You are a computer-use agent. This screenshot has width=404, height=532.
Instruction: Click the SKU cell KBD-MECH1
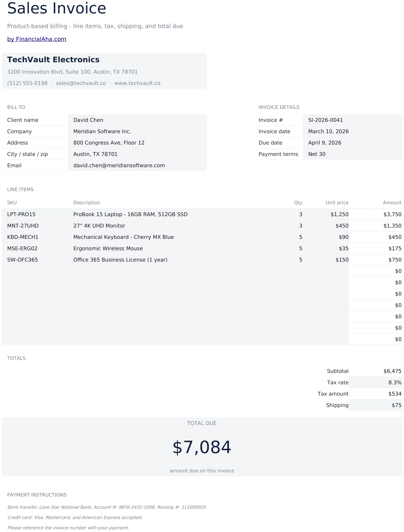(35, 237)
